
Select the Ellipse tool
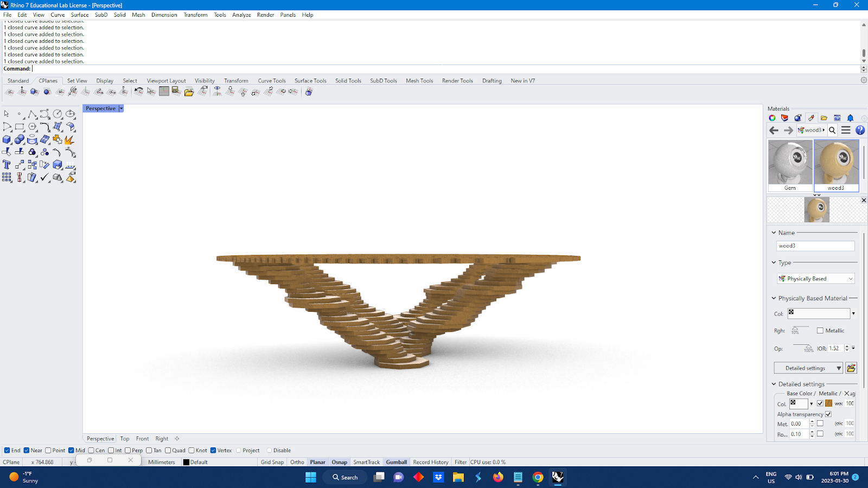pos(71,114)
